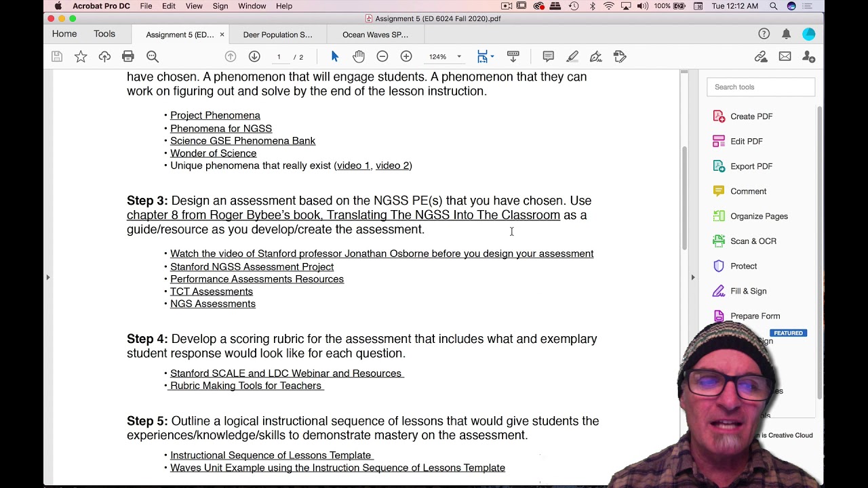The image size is (868, 488).
Task: Open the sign document pen tool
Action: [596, 57]
